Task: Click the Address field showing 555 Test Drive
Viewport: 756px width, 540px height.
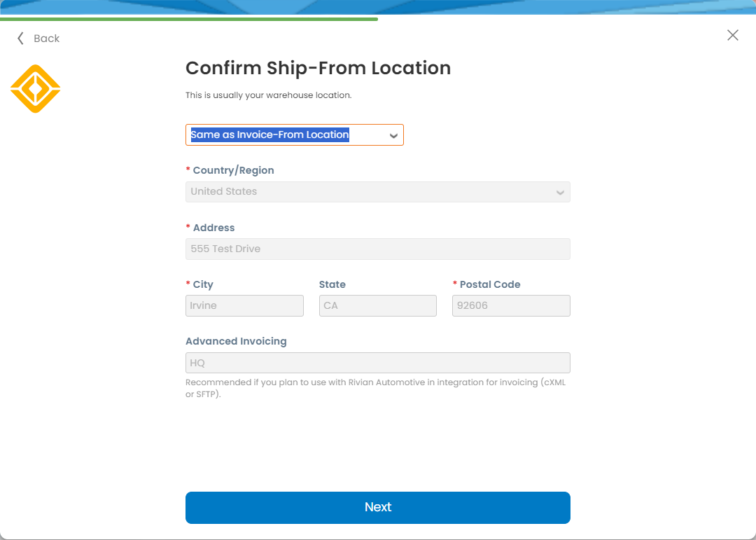Action: [x=378, y=249]
